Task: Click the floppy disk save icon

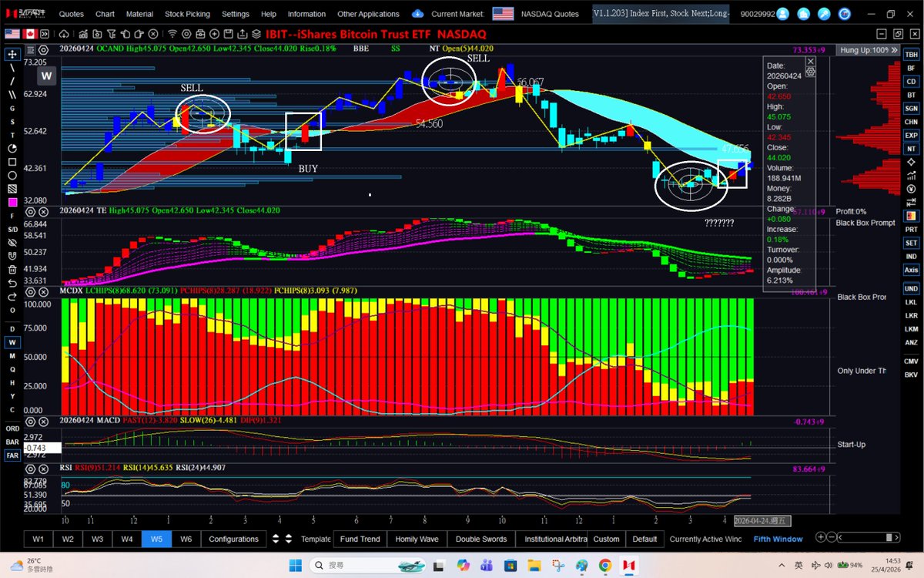Action: (228, 34)
